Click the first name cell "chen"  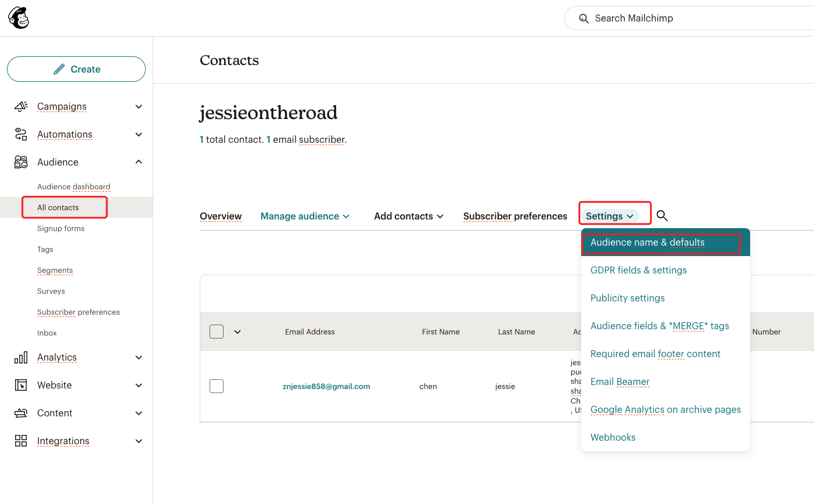tap(428, 386)
